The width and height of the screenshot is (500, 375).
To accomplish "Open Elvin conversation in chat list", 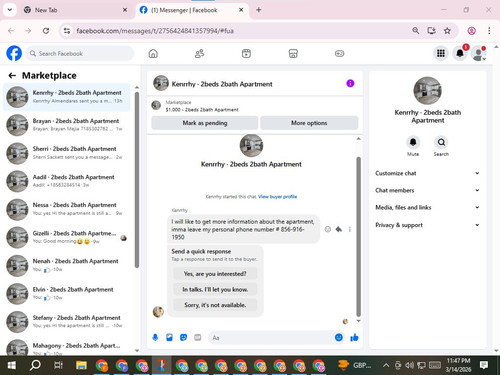I will pos(67,294).
